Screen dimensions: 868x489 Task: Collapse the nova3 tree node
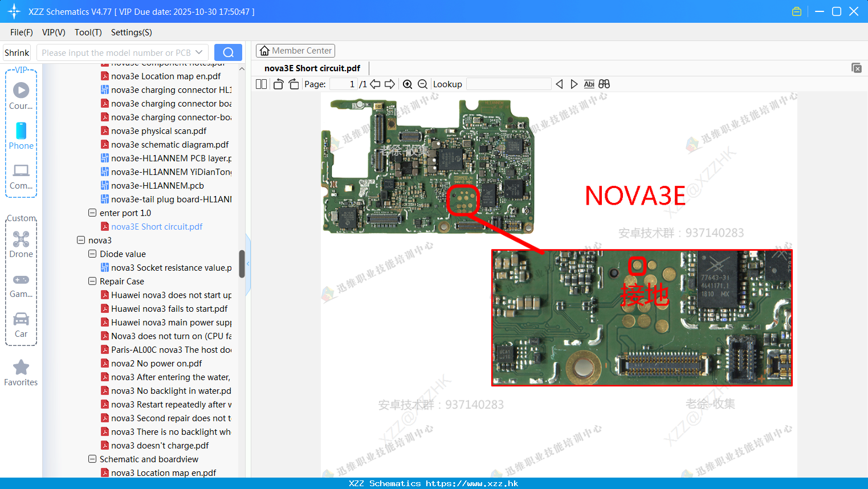(80, 241)
